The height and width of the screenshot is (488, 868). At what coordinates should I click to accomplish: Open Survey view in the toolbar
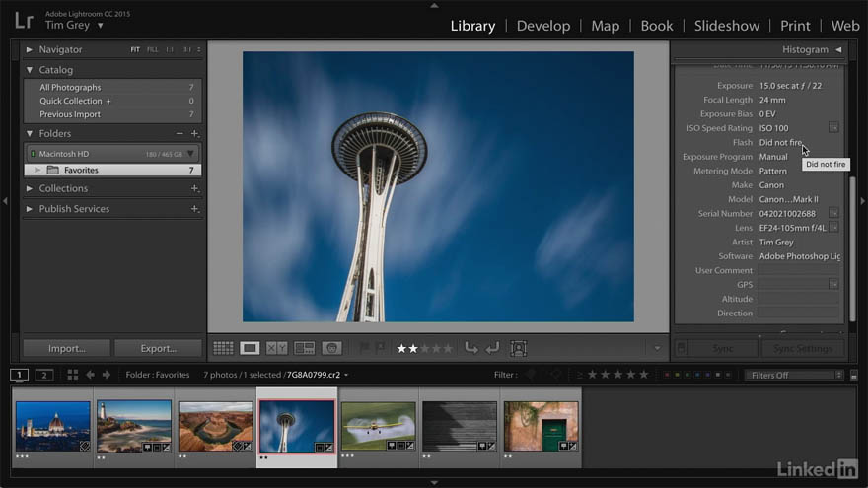[x=305, y=348]
